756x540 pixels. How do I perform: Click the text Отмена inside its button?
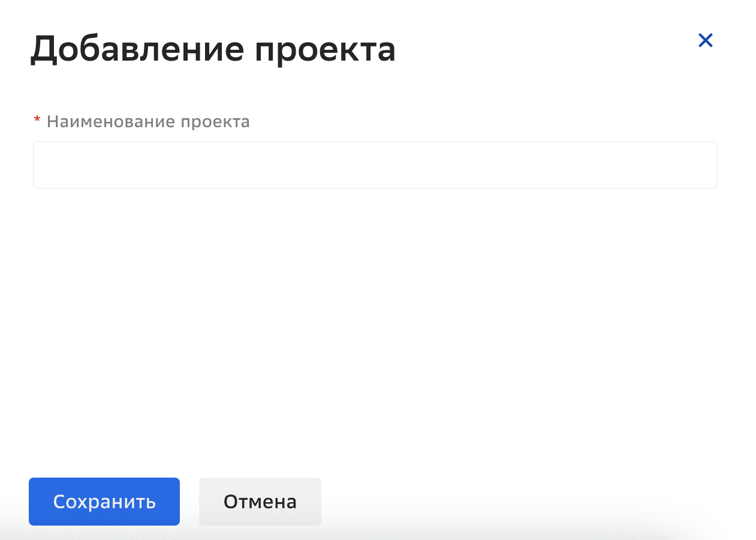(260, 502)
